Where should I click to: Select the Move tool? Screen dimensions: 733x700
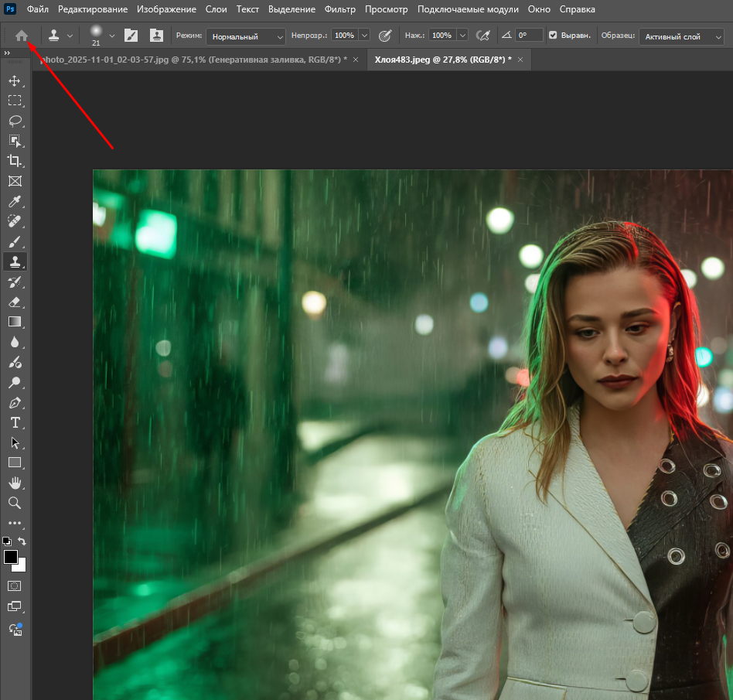click(x=15, y=80)
